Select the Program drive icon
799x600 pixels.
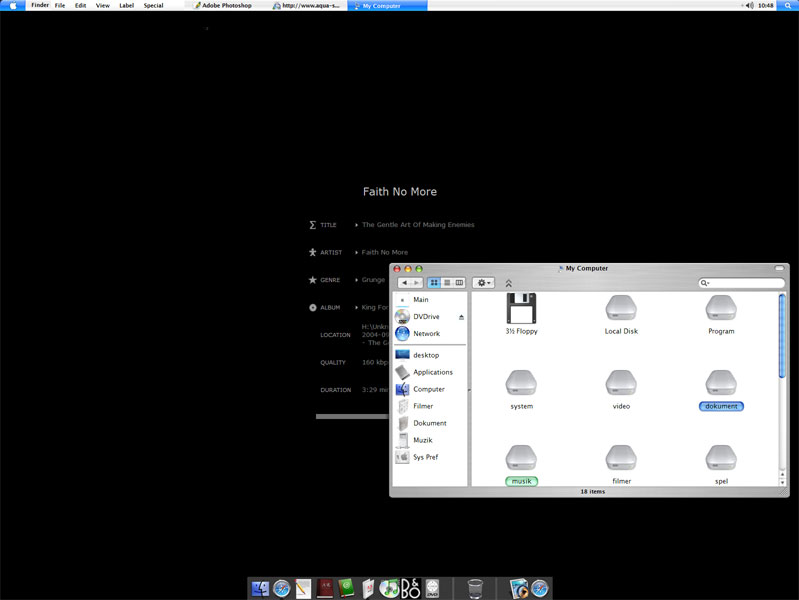tap(721, 308)
